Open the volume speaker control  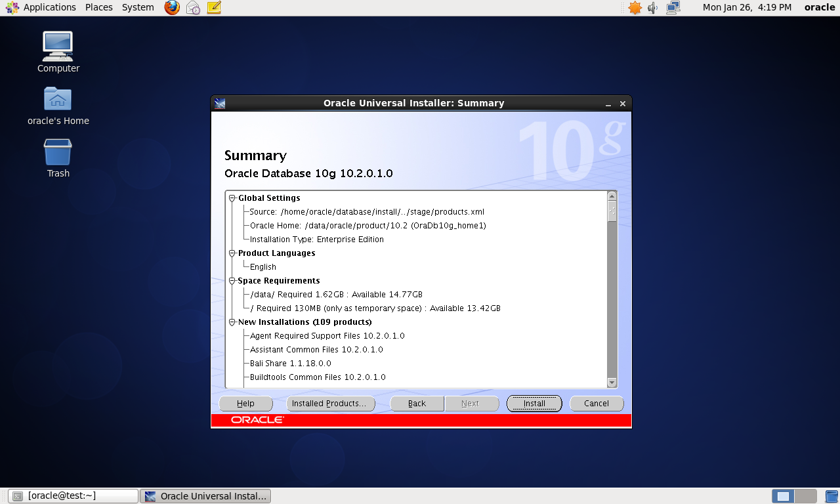click(653, 8)
